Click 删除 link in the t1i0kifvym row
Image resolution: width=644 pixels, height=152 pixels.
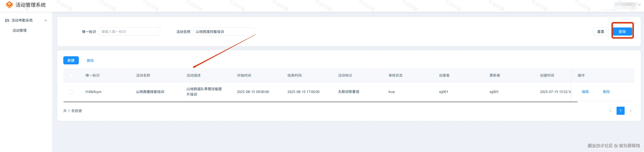[x=606, y=92]
